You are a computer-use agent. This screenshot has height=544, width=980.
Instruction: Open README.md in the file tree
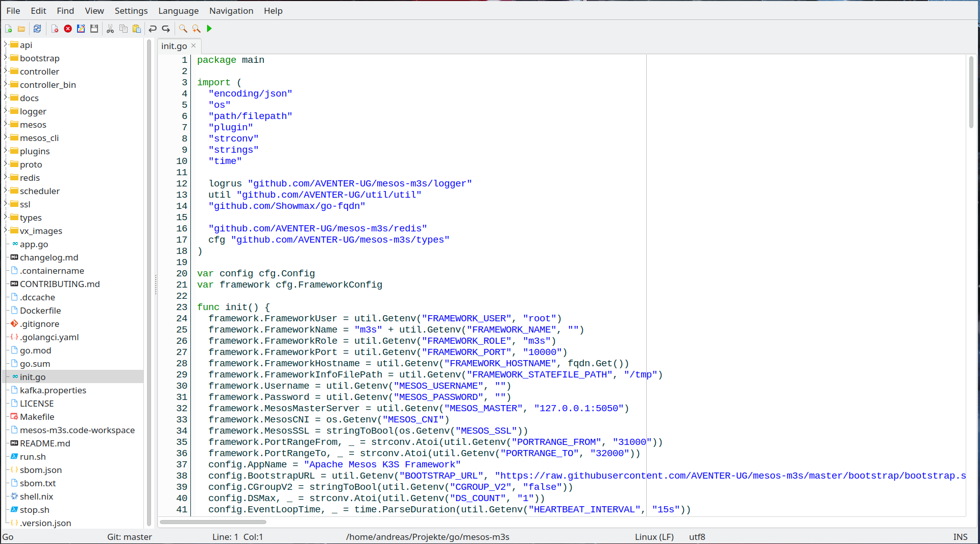click(45, 443)
